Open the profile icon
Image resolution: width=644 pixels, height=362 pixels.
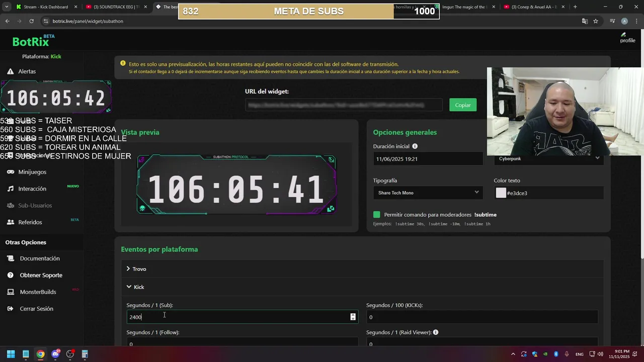point(627,38)
